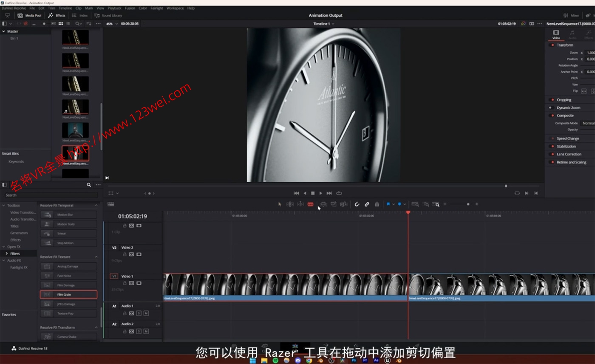
Task: Select the Razor edit mode tool
Action: [x=311, y=204]
